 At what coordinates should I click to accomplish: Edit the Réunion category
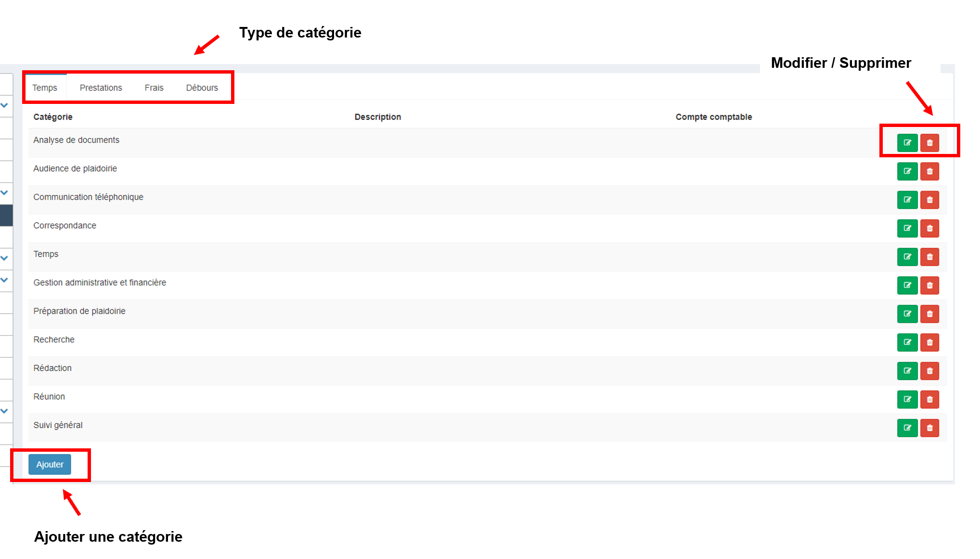pos(907,399)
